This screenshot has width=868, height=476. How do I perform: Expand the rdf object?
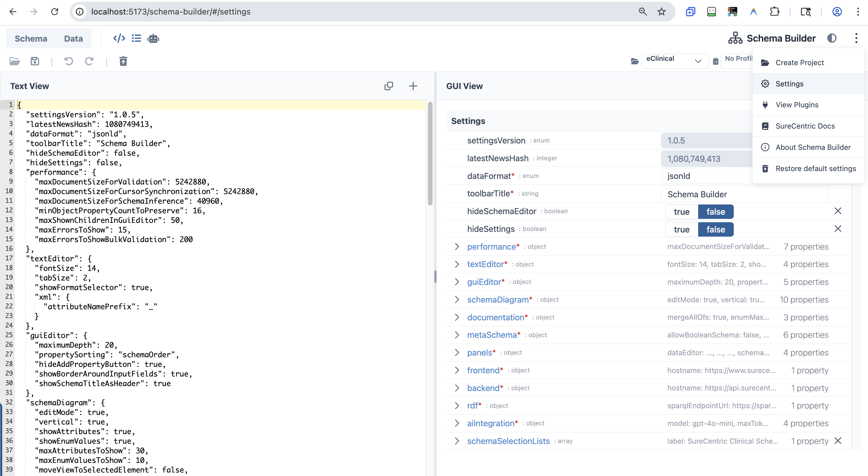457,406
